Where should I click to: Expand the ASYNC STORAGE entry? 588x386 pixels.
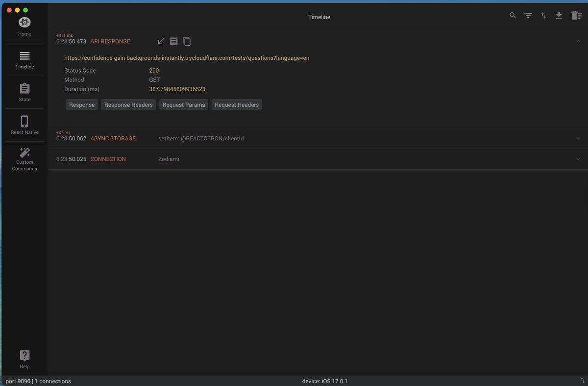(x=578, y=139)
